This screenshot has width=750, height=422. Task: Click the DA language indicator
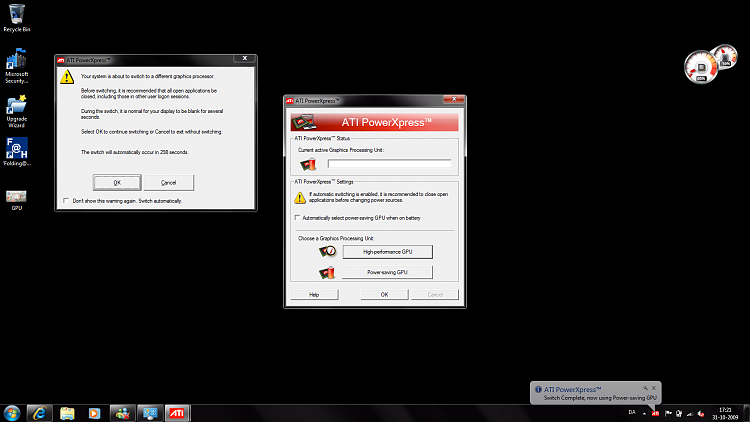coord(632,412)
